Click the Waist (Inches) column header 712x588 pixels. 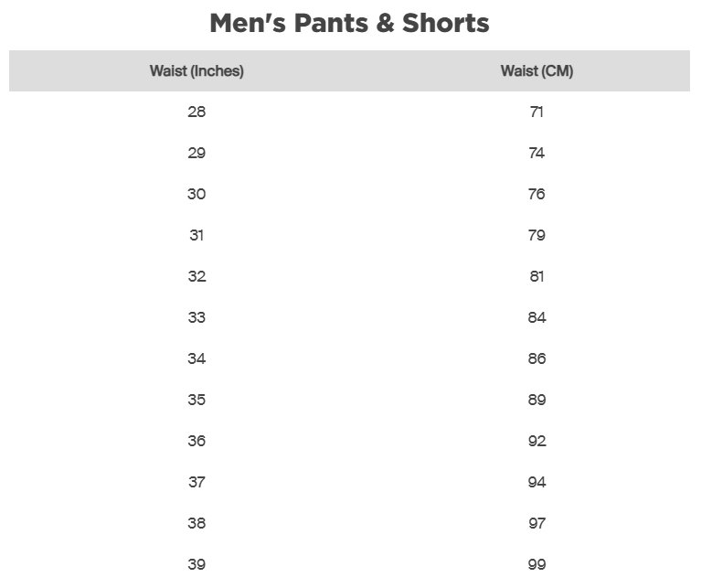[x=197, y=71]
